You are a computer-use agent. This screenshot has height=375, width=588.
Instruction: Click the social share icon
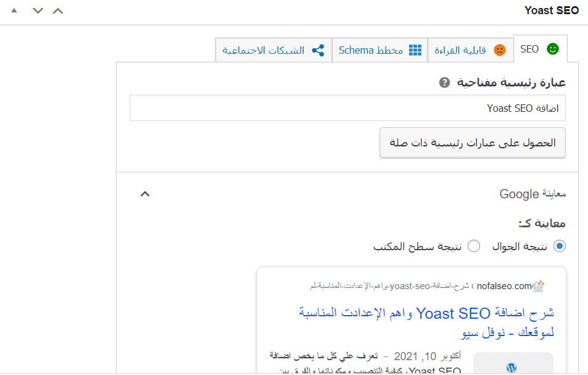(x=318, y=50)
